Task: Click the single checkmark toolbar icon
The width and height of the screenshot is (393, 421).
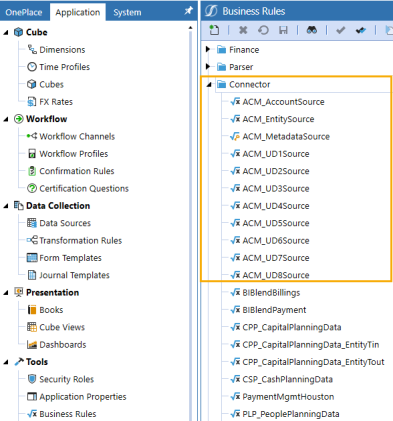Action: click(340, 31)
